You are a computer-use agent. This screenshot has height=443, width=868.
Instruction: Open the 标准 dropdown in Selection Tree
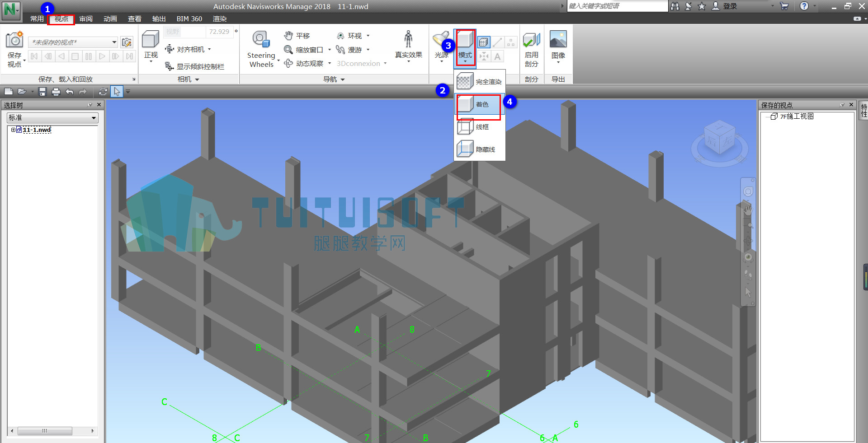[x=52, y=117]
